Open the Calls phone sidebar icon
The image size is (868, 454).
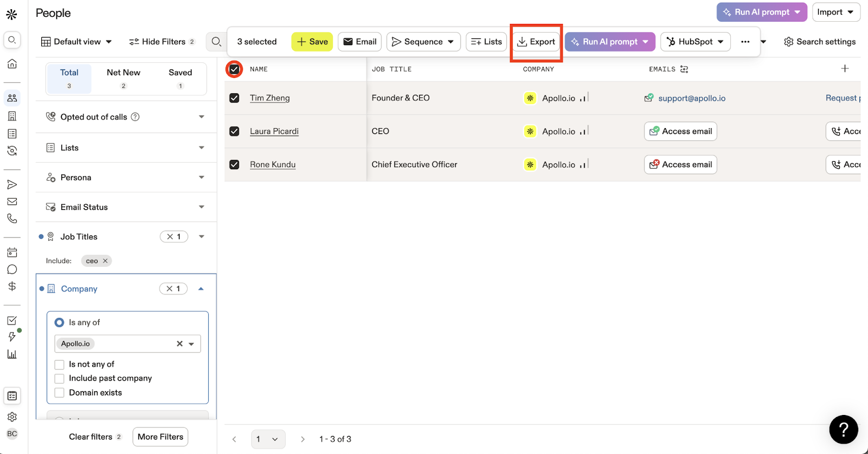[12, 219]
